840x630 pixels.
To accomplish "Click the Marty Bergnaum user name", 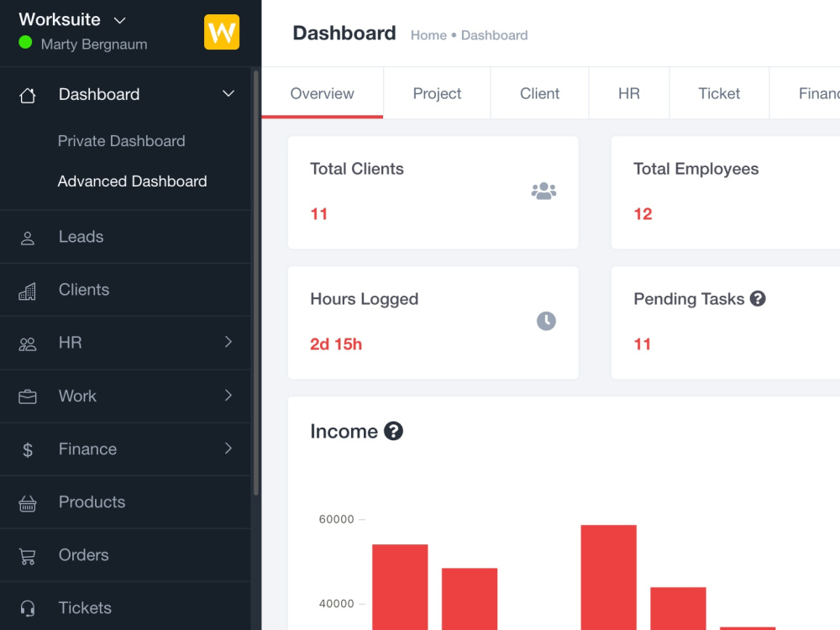I will click(x=94, y=44).
